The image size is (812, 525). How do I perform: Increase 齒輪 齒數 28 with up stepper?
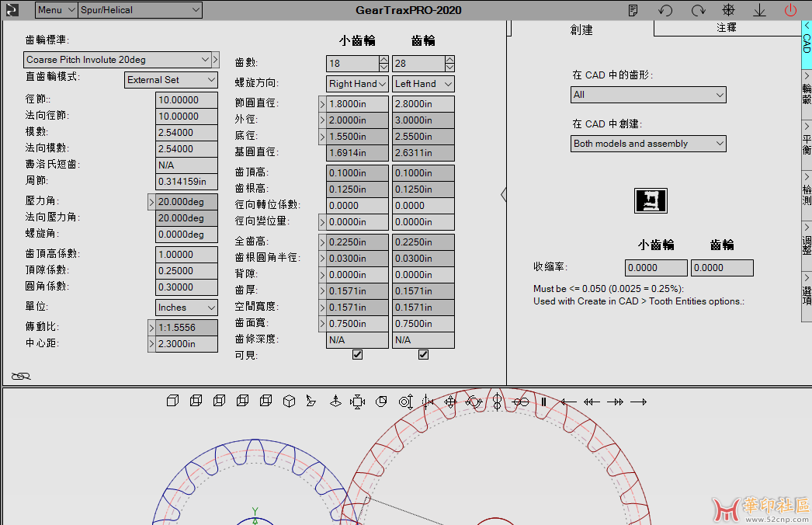point(449,60)
